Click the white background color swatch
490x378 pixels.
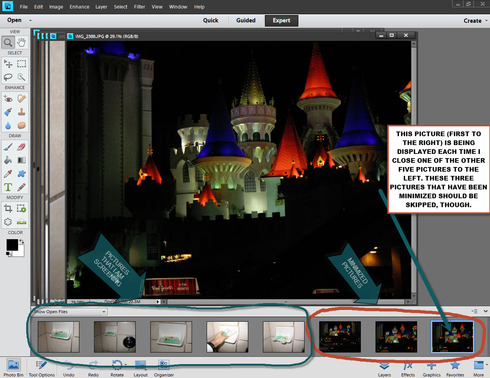tap(20, 252)
